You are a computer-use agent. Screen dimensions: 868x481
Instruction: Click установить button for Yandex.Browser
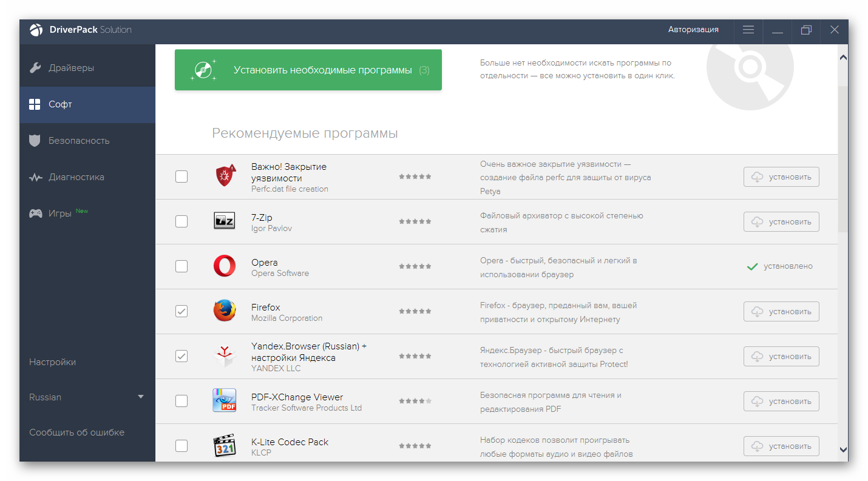tap(781, 356)
